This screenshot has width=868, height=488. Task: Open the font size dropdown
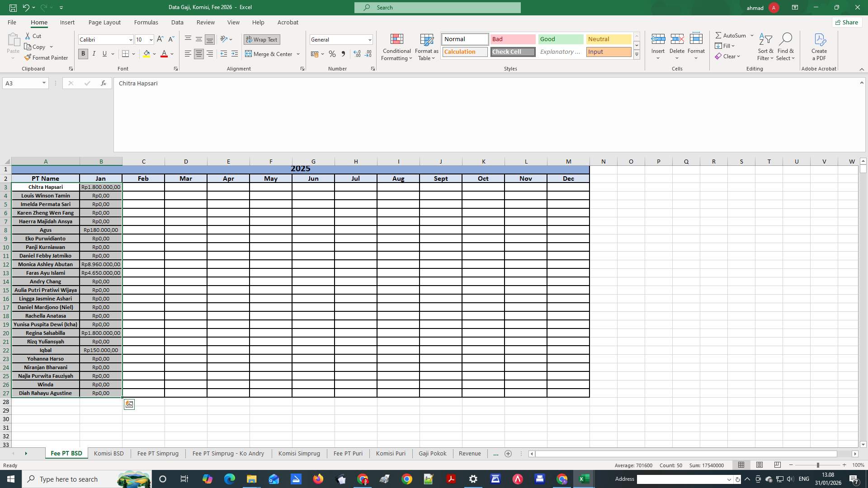point(151,40)
